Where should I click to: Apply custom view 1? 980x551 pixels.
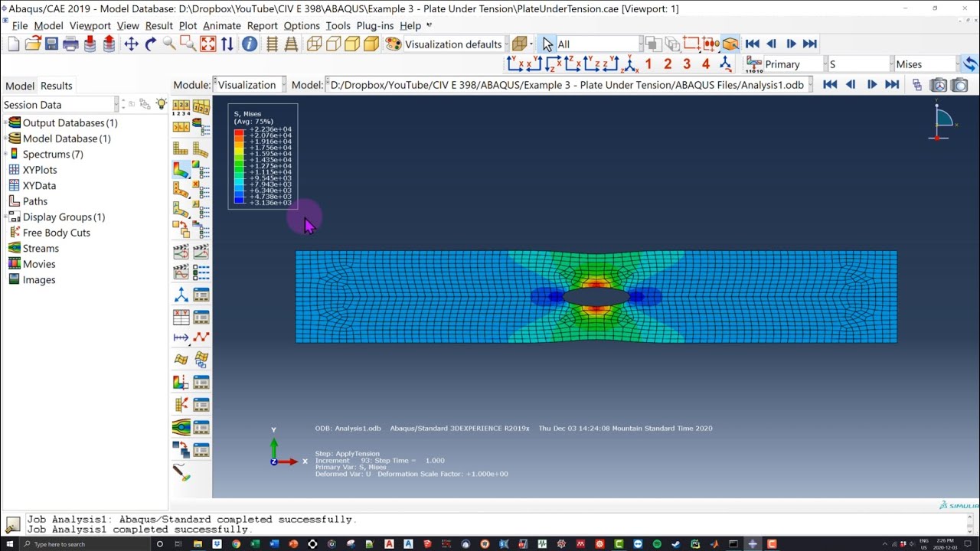[648, 64]
